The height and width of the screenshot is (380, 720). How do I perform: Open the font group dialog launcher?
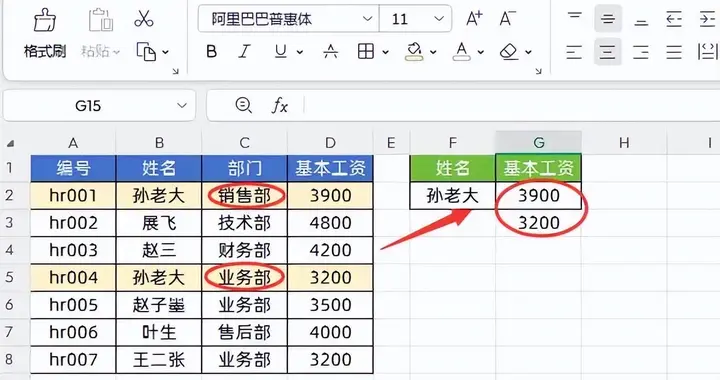click(538, 71)
